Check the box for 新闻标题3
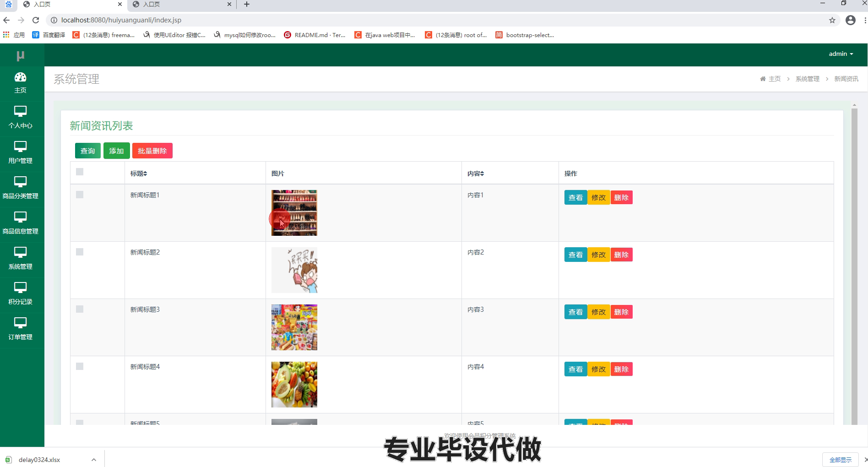This screenshot has width=868, height=467. pos(80,309)
